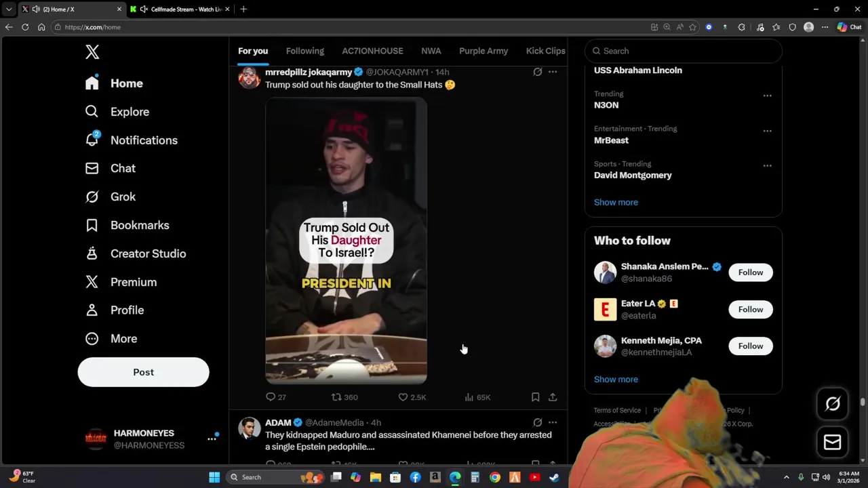Open File Explorer from taskbar
Screen dimensions: 868x488
[376, 477]
